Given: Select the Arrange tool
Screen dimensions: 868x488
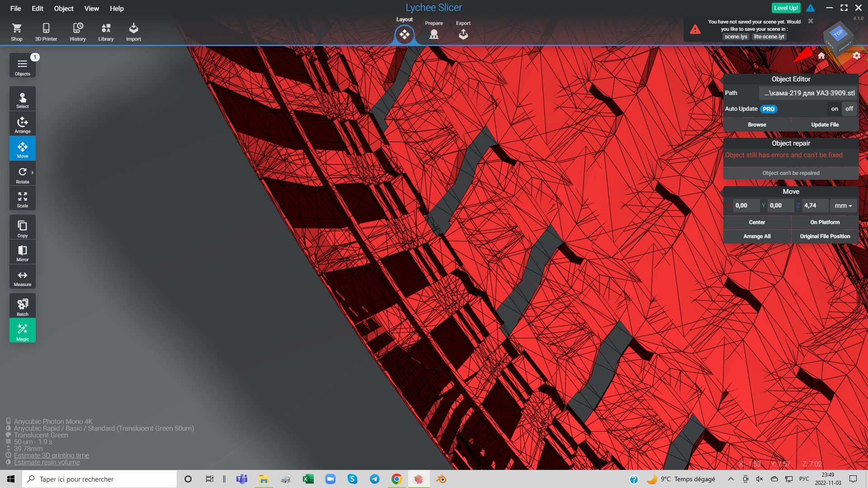Looking at the screenshot, I should tap(22, 124).
